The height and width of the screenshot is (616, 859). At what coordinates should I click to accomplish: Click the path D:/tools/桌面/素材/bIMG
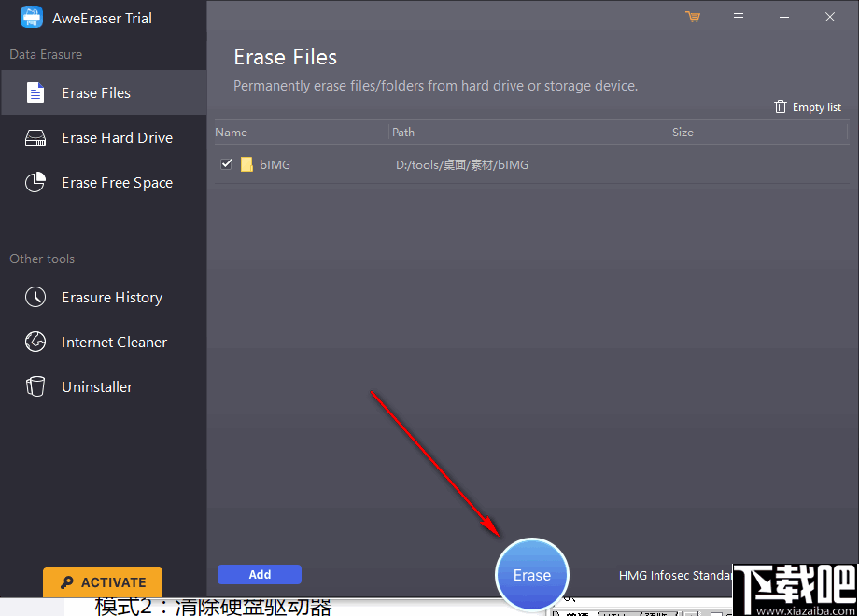[x=462, y=165]
